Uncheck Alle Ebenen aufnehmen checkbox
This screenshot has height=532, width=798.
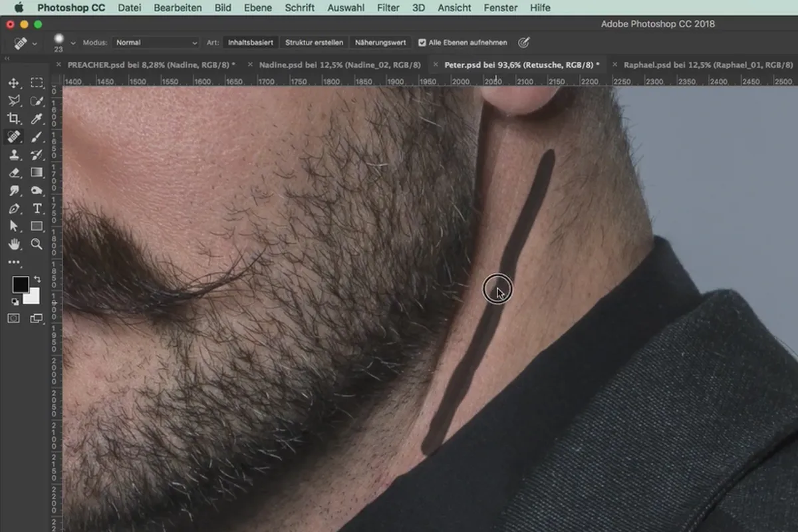(422, 43)
